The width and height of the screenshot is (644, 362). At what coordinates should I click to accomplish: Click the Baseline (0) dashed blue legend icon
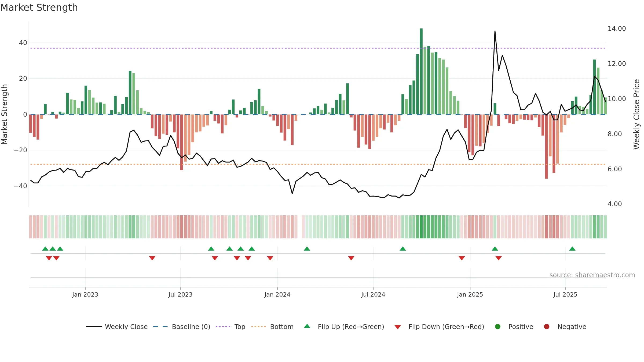pyautogui.click(x=160, y=327)
